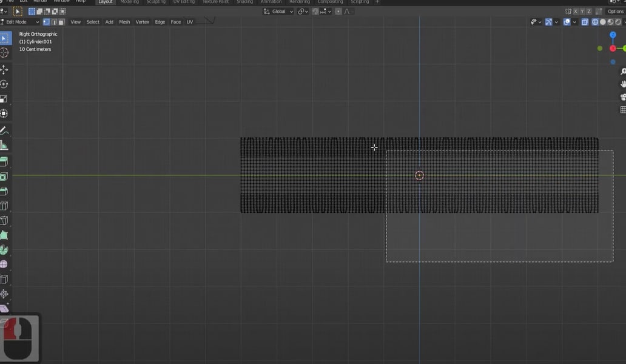Click the red X axis gizmo ball

point(613,49)
